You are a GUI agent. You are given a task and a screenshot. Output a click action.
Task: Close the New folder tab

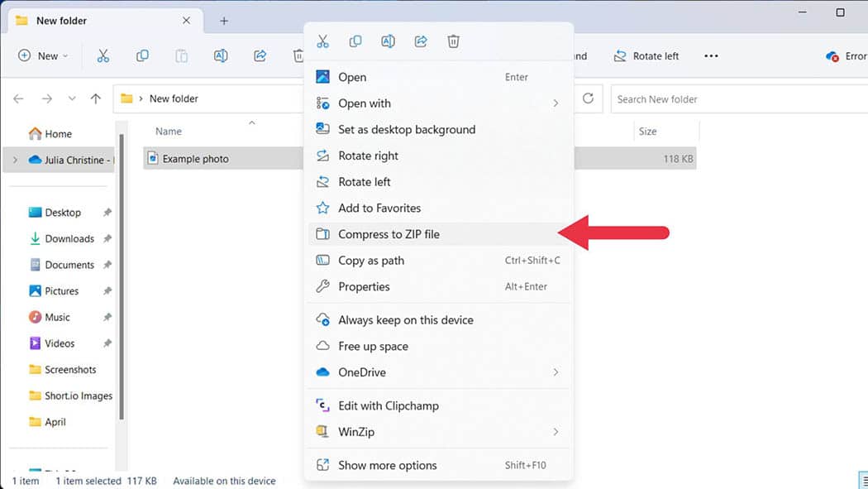tap(187, 21)
